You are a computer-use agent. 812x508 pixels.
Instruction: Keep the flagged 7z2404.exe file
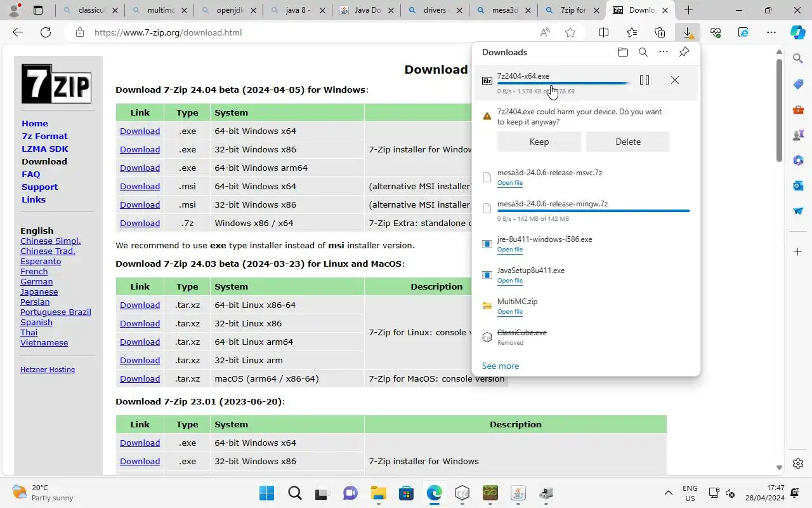pyautogui.click(x=539, y=142)
